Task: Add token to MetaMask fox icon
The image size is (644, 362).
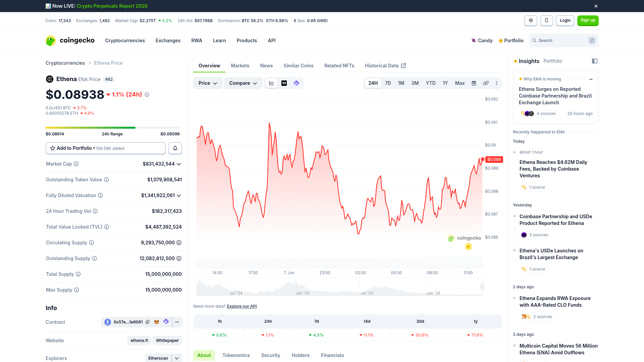Action: pyautogui.click(x=157, y=322)
